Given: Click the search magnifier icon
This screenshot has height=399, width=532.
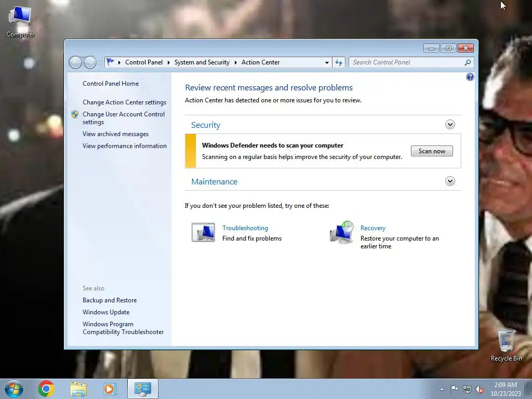Looking at the screenshot, I should [x=468, y=62].
